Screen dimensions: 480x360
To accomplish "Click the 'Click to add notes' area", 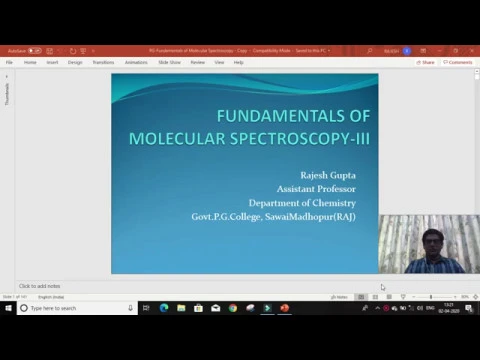I will 39,286.
